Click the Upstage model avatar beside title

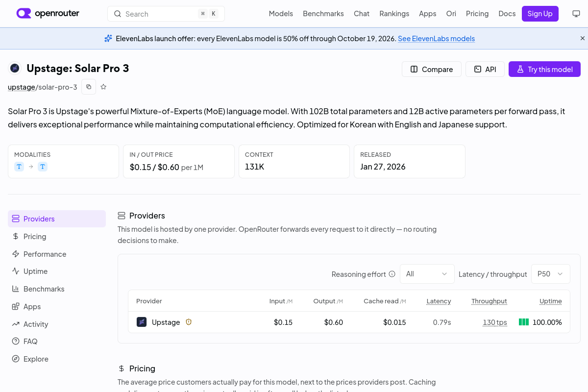pyautogui.click(x=15, y=68)
